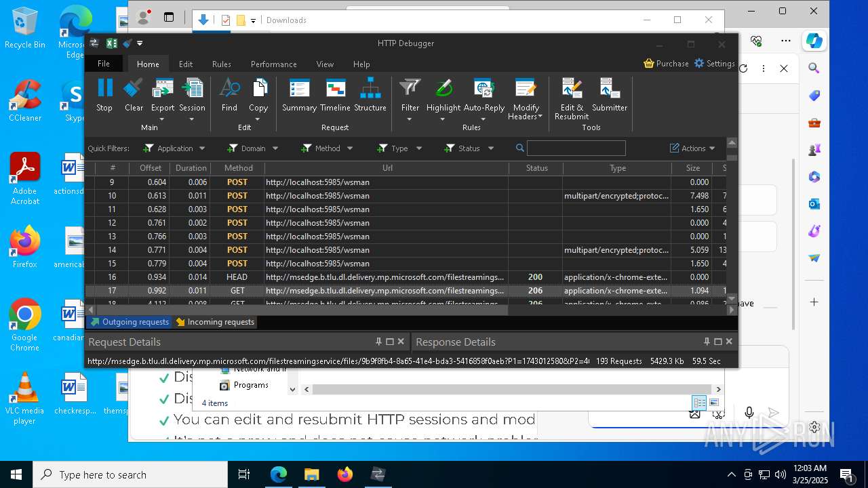Click the Purchase basket link
The image size is (868, 488).
666,64
